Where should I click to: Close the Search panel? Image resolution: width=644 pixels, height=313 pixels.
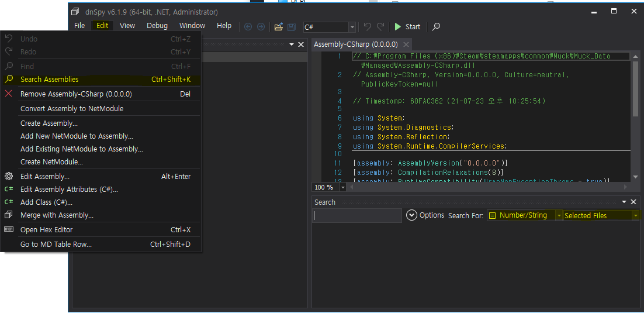[x=633, y=202]
